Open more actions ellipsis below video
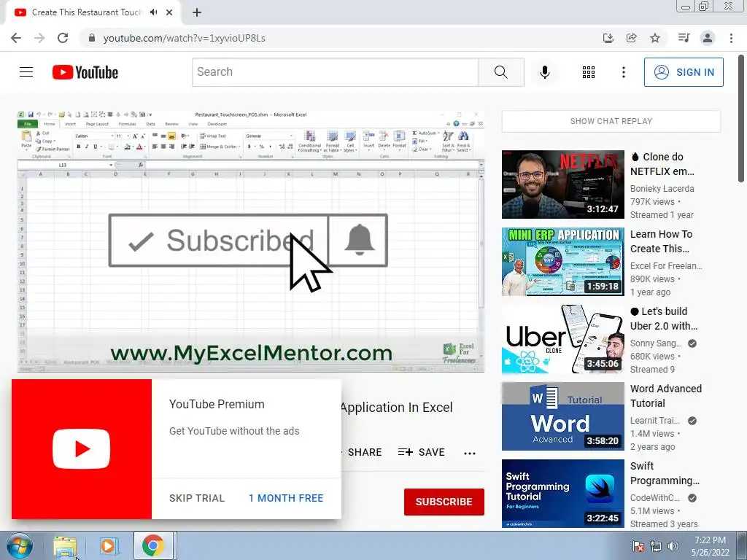Viewport: 747px width, 560px height. (470, 453)
